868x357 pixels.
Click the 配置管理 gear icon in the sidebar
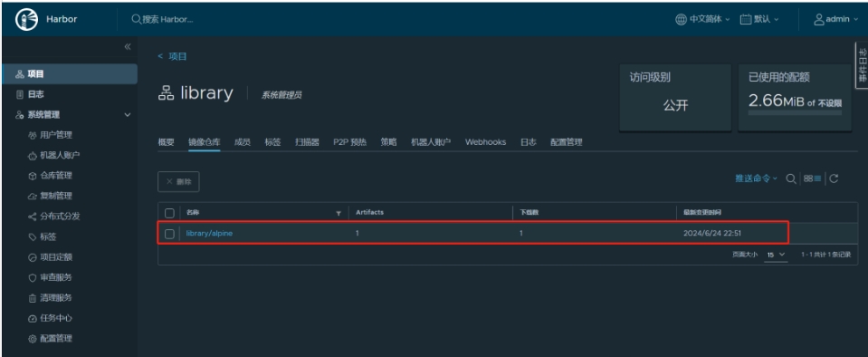tap(32, 339)
